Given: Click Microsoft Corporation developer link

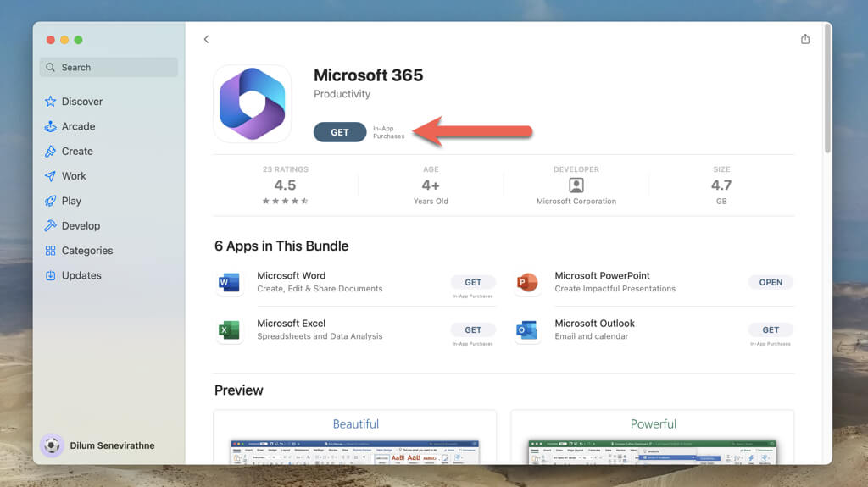Looking at the screenshot, I should [x=576, y=202].
